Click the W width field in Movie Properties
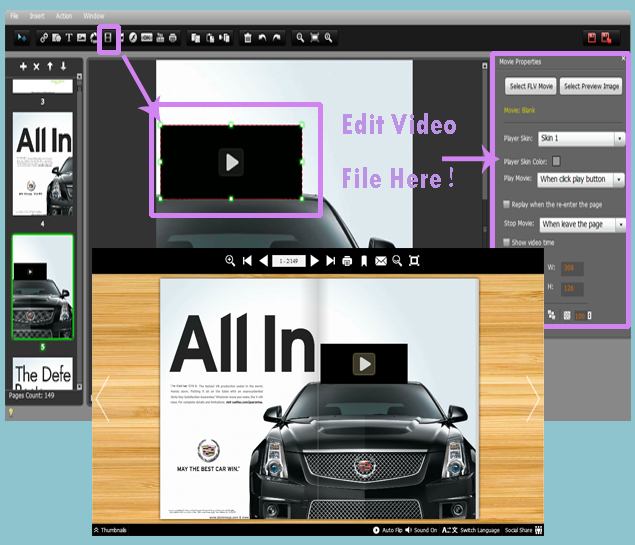 pyautogui.click(x=572, y=268)
